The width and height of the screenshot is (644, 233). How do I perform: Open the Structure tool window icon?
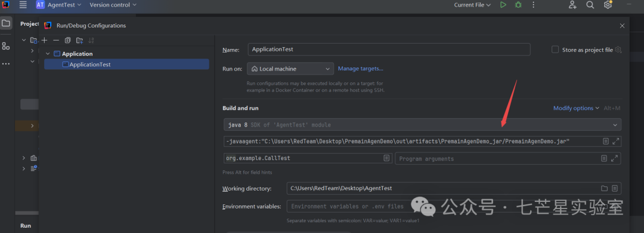point(6,46)
